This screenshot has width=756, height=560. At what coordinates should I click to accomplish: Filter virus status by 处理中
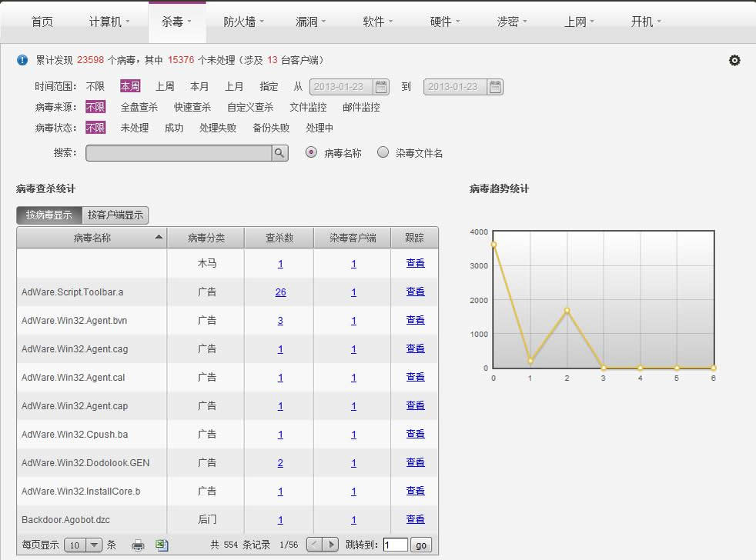(319, 128)
